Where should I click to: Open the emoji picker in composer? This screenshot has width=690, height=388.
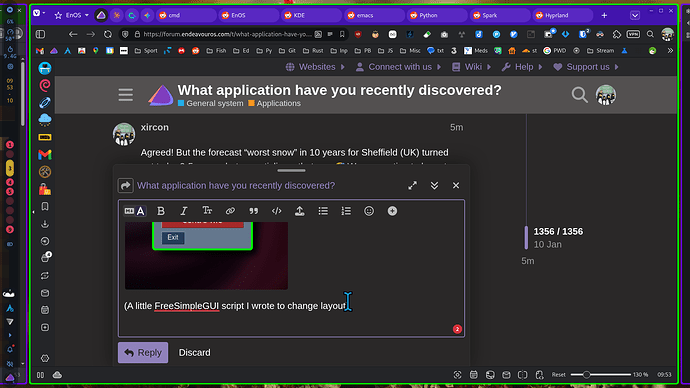coord(369,211)
